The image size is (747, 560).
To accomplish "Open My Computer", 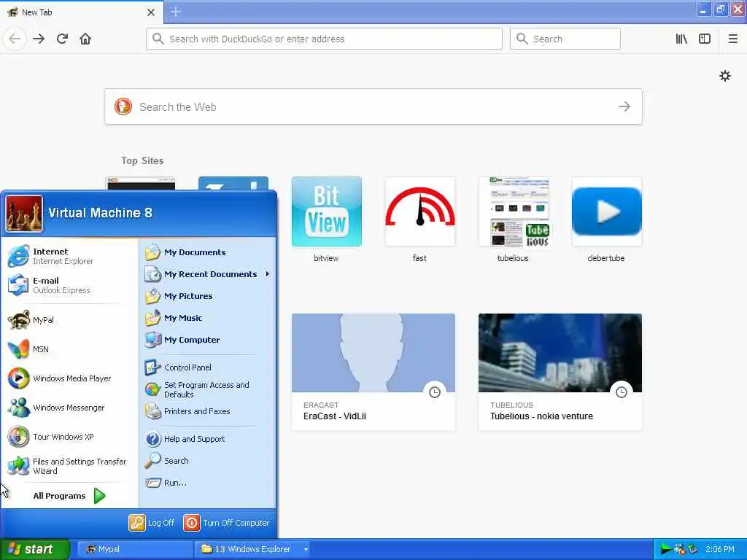I will (x=208, y=340).
